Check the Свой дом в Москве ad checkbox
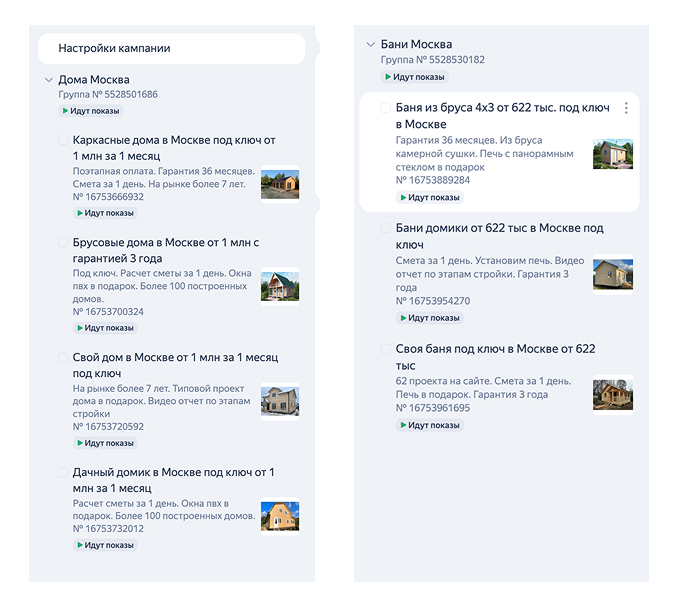This screenshot has height=607, width=678. click(63, 358)
